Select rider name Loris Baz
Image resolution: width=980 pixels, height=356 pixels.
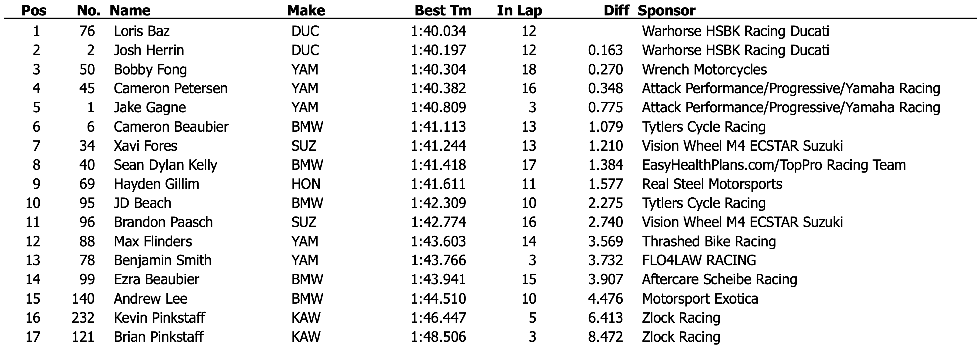click(142, 31)
